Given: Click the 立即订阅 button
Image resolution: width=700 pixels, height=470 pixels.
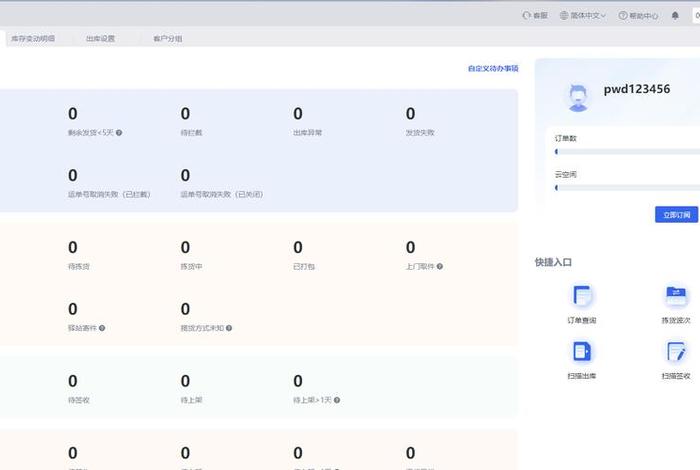Looking at the screenshot, I should (x=676, y=215).
